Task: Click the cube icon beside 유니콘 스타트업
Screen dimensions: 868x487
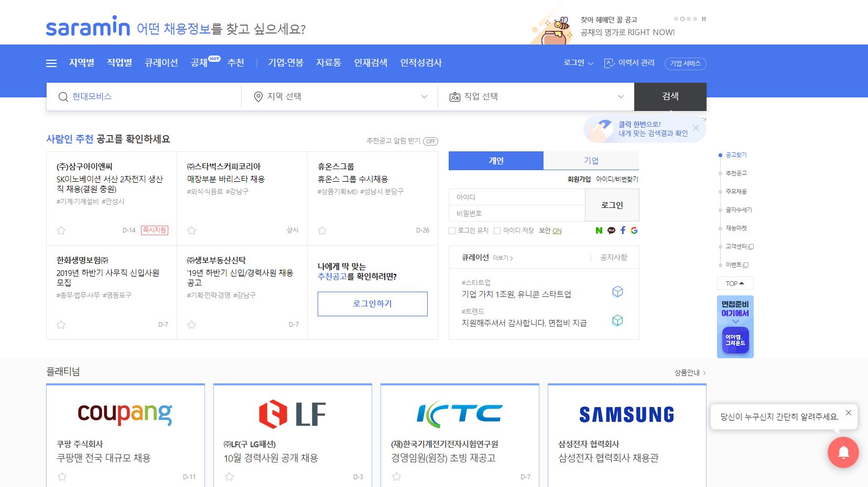Action: point(617,292)
